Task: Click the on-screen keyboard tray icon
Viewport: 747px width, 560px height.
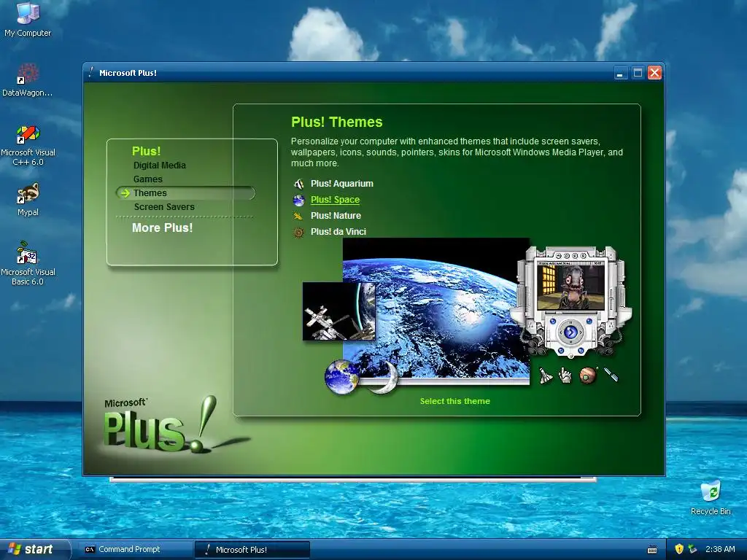Action: click(x=652, y=550)
